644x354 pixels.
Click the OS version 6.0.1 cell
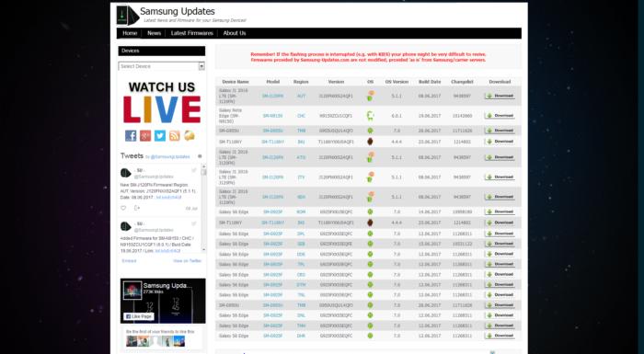[397, 116]
